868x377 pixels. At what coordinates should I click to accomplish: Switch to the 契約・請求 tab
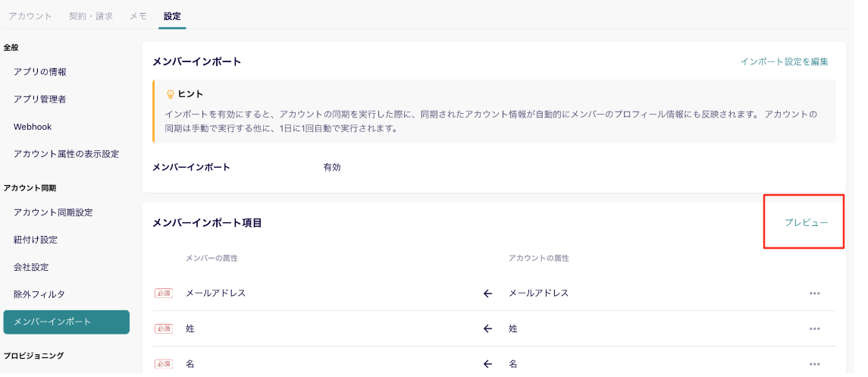pos(91,16)
